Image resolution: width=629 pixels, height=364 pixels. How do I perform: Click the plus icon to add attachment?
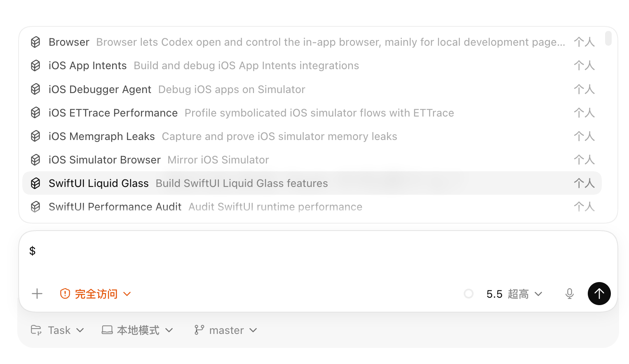(x=37, y=294)
